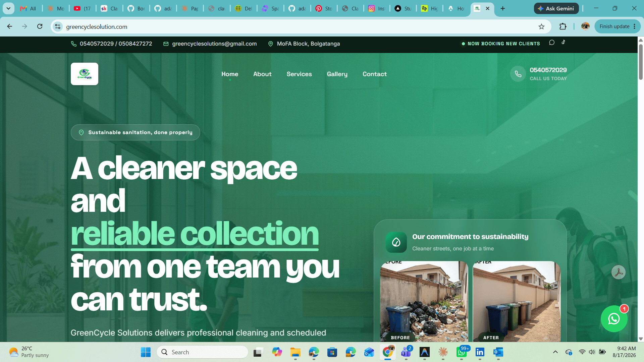The image size is (644, 362).
Task: Open Services navigation link
Action: pos(299,74)
